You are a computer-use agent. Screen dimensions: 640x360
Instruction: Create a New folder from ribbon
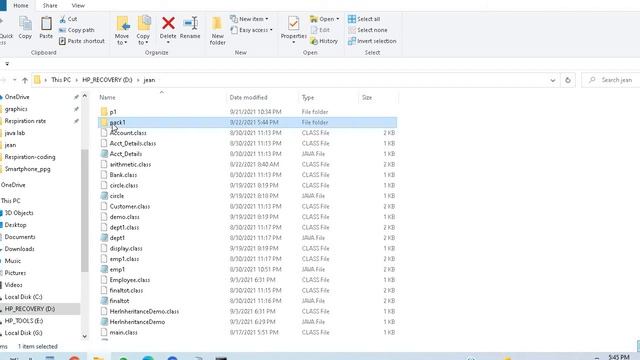tap(217, 31)
